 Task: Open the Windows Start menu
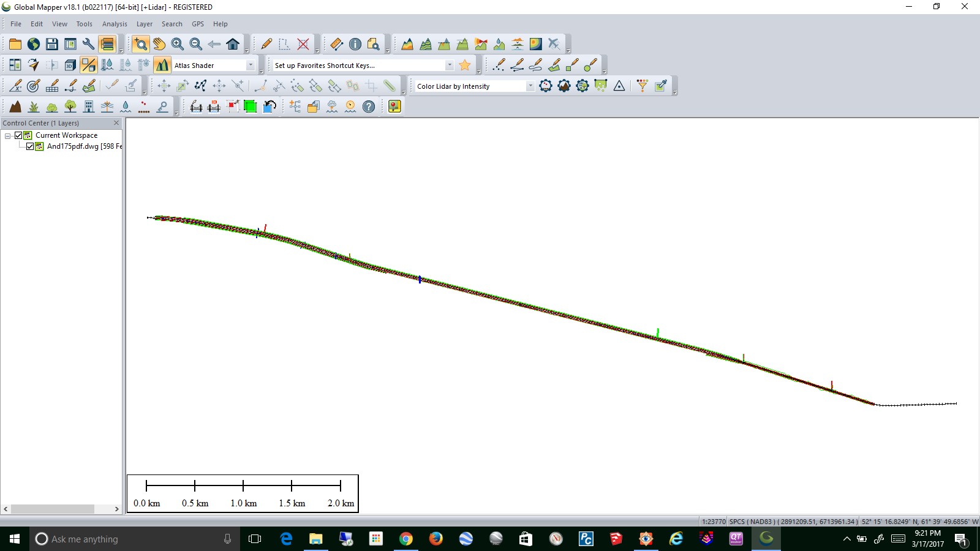point(15,539)
